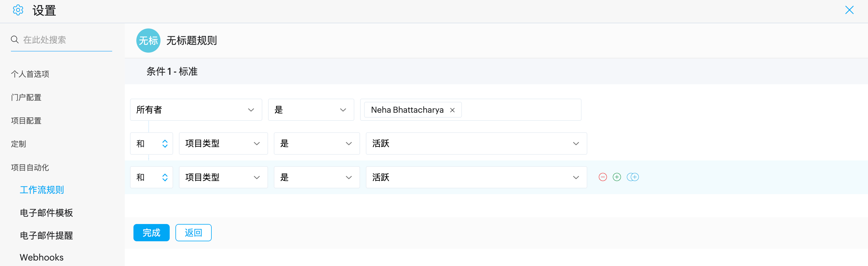The image size is (868, 266).
Task: Click the 返回 button
Action: 193,233
